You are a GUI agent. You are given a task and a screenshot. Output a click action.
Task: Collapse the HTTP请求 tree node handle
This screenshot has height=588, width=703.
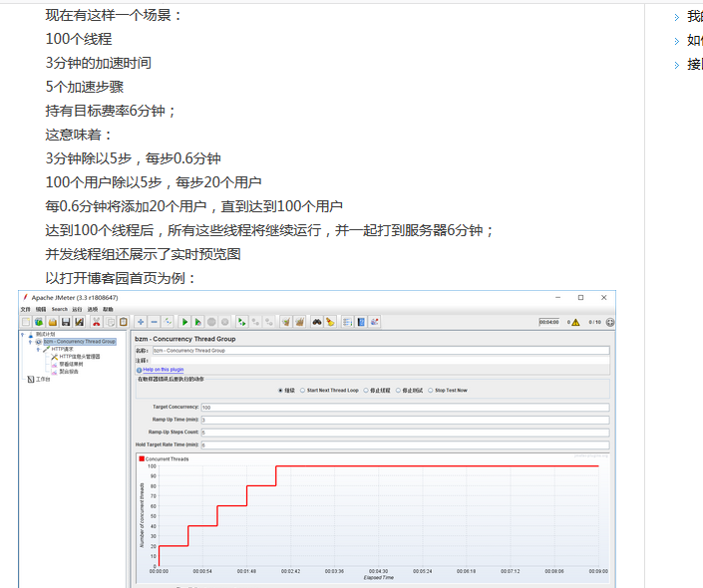[x=39, y=349]
